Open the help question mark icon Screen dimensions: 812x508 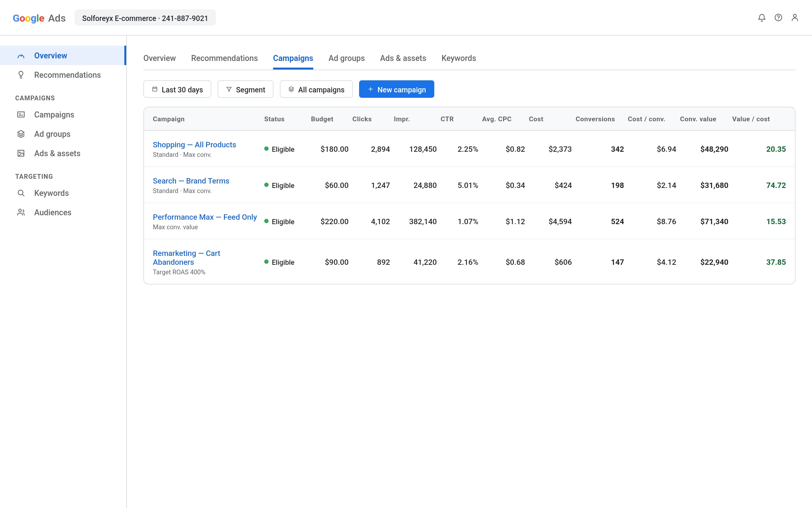point(778,18)
